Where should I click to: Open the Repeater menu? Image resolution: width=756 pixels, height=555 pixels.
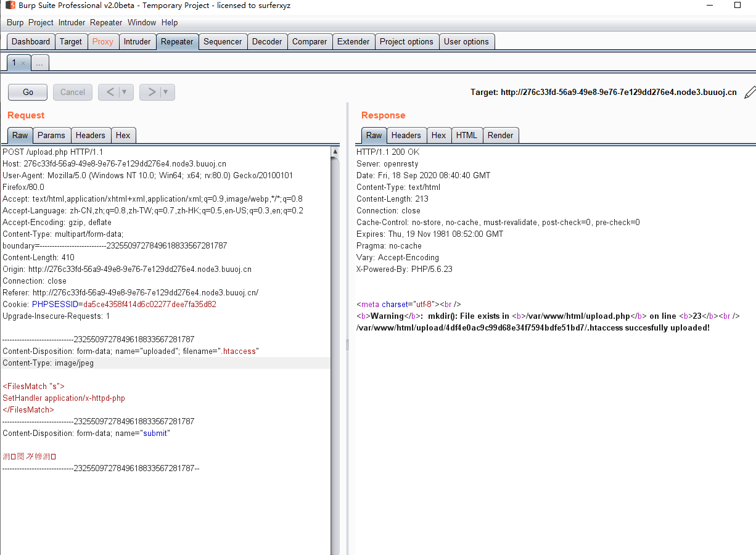point(106,22)
